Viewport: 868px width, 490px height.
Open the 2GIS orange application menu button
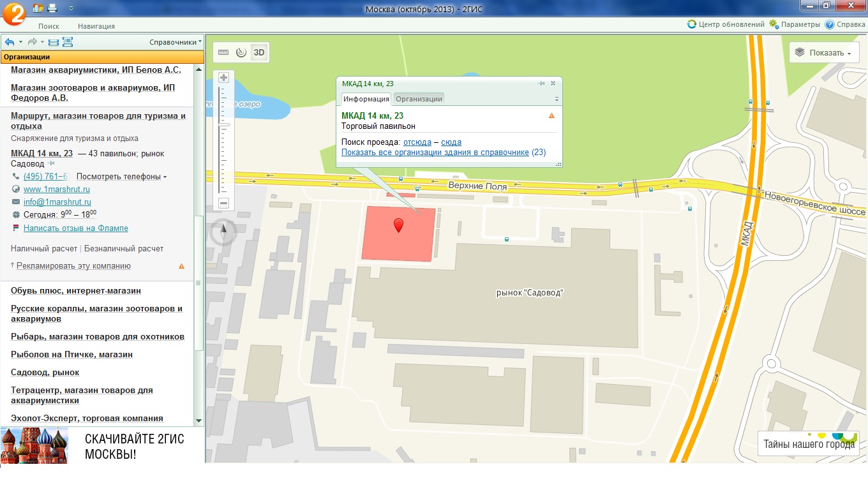coord(13,13)
